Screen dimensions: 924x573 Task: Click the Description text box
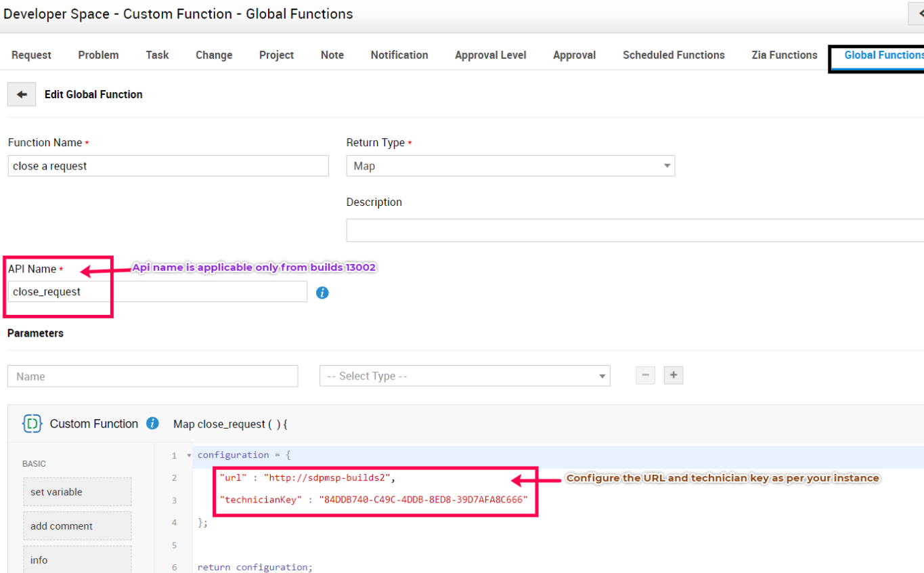click(634, 230)
